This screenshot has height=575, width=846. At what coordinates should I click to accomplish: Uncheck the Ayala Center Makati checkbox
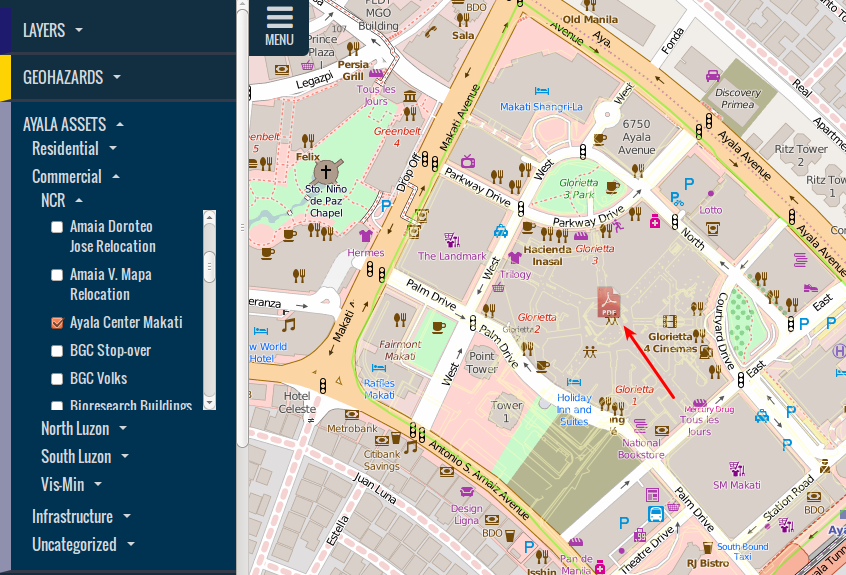click(57, 323)
